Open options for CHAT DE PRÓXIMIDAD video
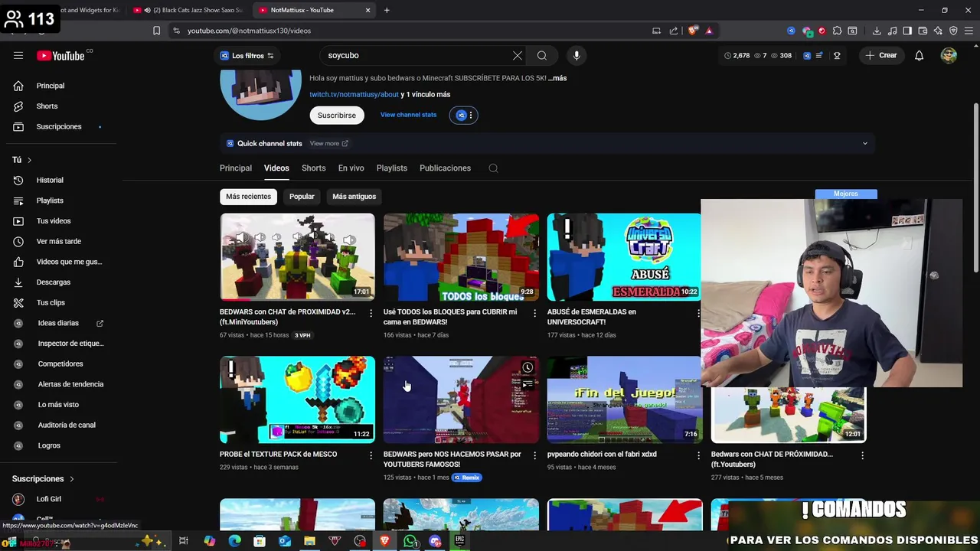The height and width of the screenshot is (551, 980). point(862,455)
